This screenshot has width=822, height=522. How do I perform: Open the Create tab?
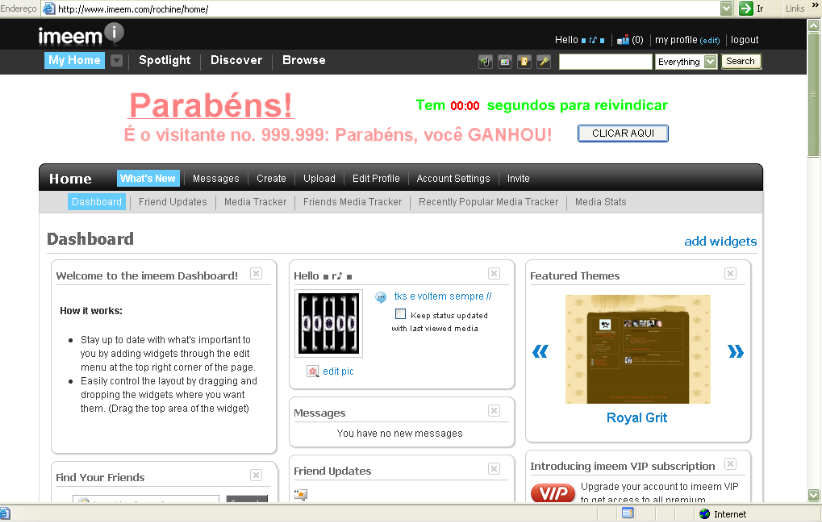pos(272,179)
